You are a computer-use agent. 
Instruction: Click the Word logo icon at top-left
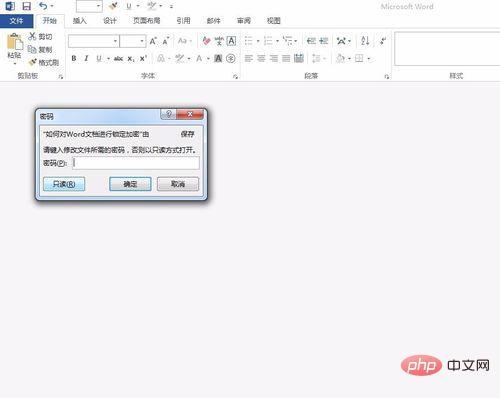tap(10, 6)
